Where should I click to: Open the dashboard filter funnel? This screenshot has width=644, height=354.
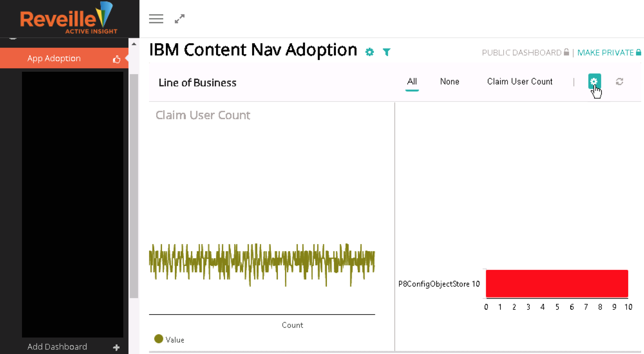coord(387,52)
